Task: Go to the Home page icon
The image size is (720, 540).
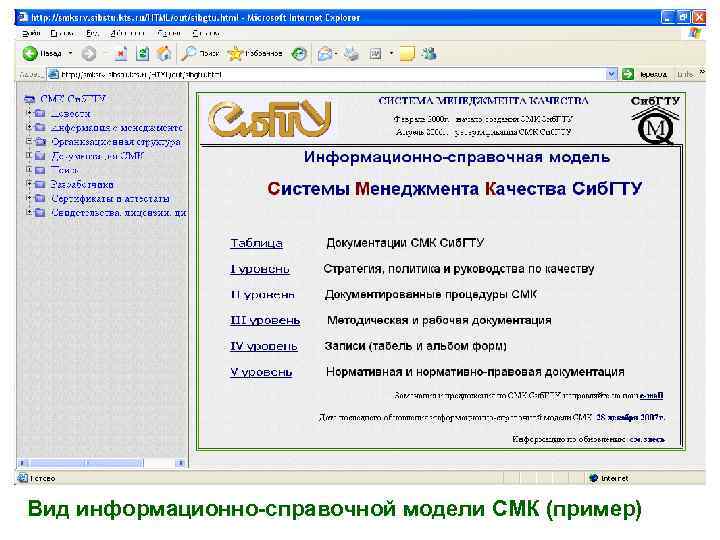Action: tap(164, 54)
